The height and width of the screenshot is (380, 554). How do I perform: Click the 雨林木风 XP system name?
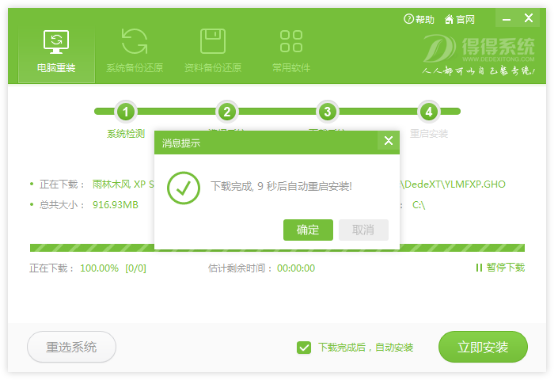tap(123, 184)
